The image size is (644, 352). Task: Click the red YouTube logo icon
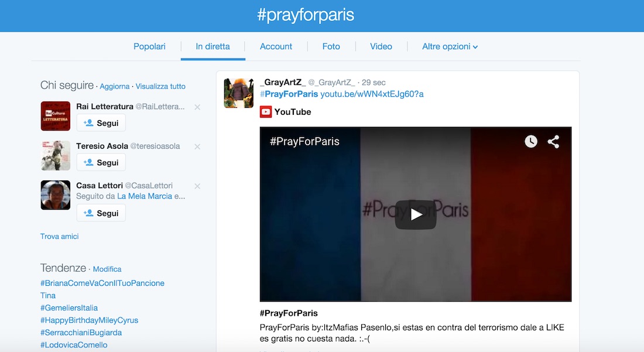pyautogui.click(x=266, y=112)
